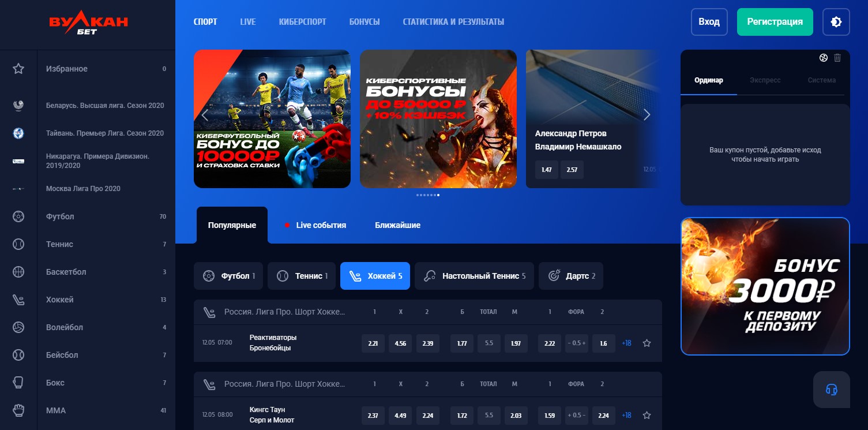The image size is (868, 430).
Task: Click the volleyball icon in sidebar
Action: pos(18,327)
